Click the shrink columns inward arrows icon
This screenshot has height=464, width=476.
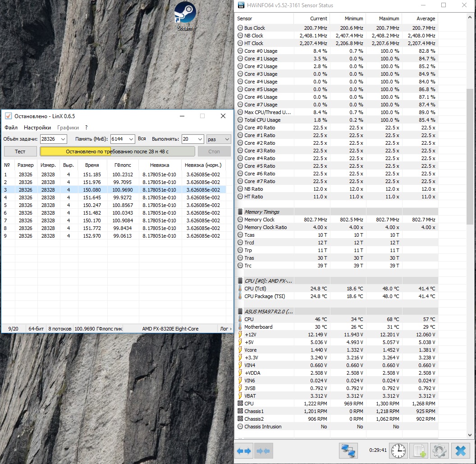click(263, 450)
